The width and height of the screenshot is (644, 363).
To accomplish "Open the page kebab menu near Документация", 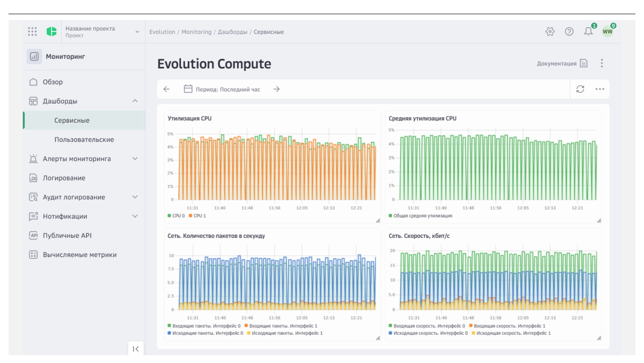I will coord(602,63).
